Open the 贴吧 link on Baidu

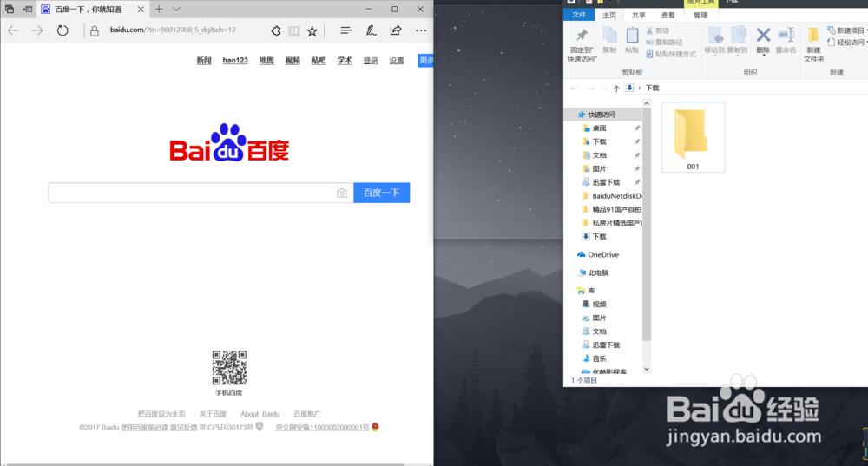(x=319, y=61)
